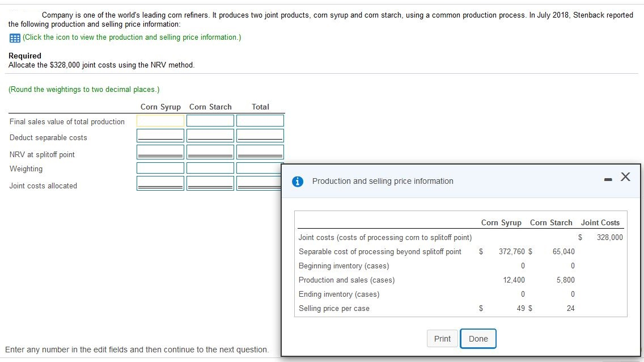Click the Print button

(x=442, y=339)
